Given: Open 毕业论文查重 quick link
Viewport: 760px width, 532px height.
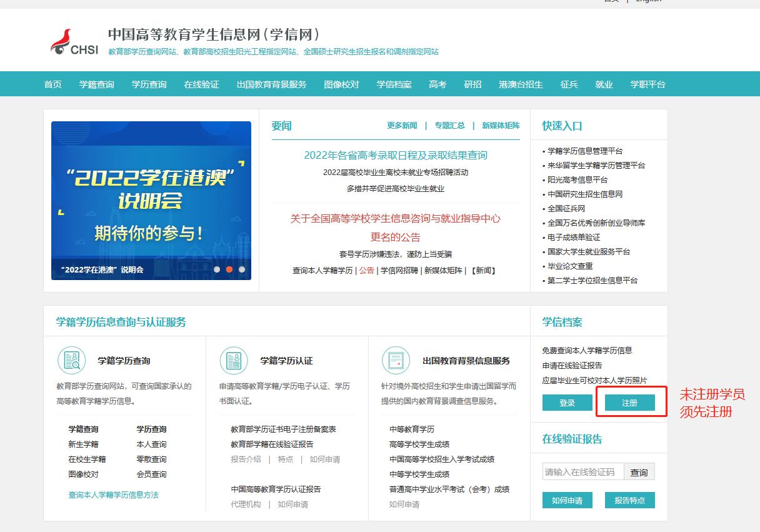Looking at the screenshot, I should coord(570,266).
